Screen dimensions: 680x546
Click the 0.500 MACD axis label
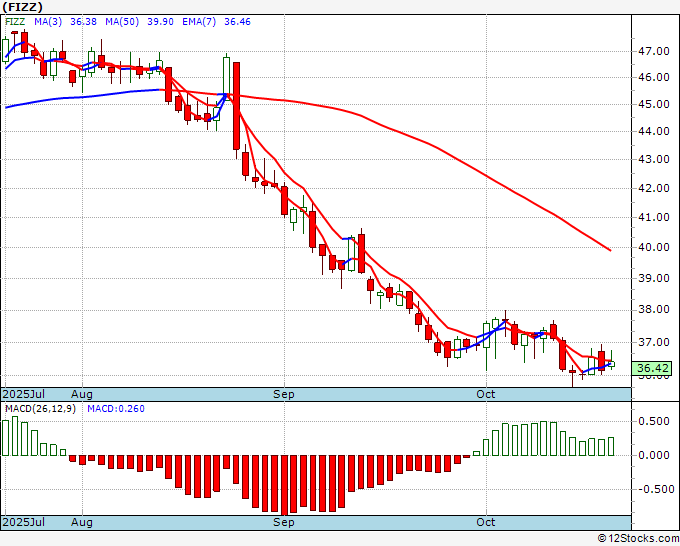click(x=656, y=421)
